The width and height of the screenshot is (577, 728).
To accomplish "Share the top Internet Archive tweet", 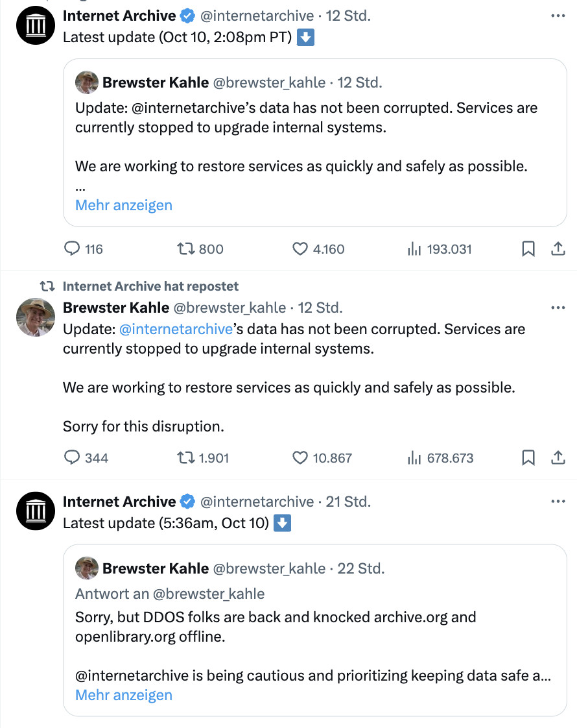I will pyautogui.click(x=558, y=249).
